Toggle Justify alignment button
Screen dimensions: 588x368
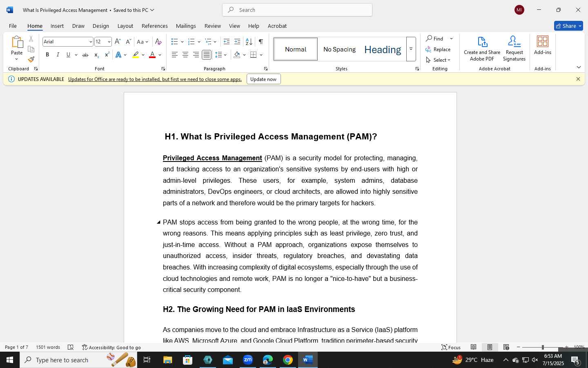click(x=207, y=55)
